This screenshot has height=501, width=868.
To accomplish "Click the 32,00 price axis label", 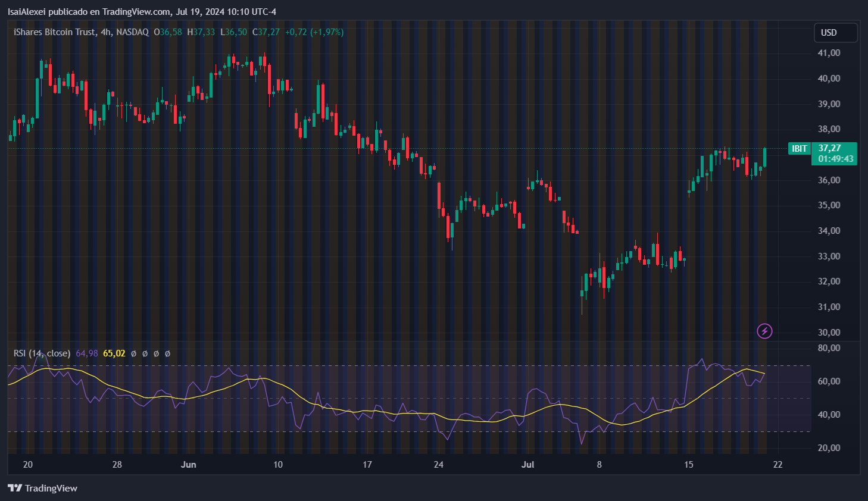I will (x=829, y=281).
